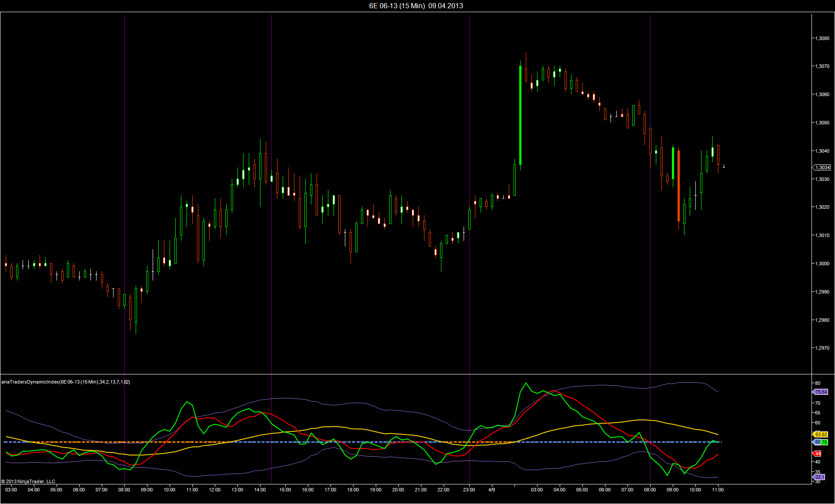The image size is (835, 504).
Task: Click the green 76 price line tag
Action: (x=825, y=442)
